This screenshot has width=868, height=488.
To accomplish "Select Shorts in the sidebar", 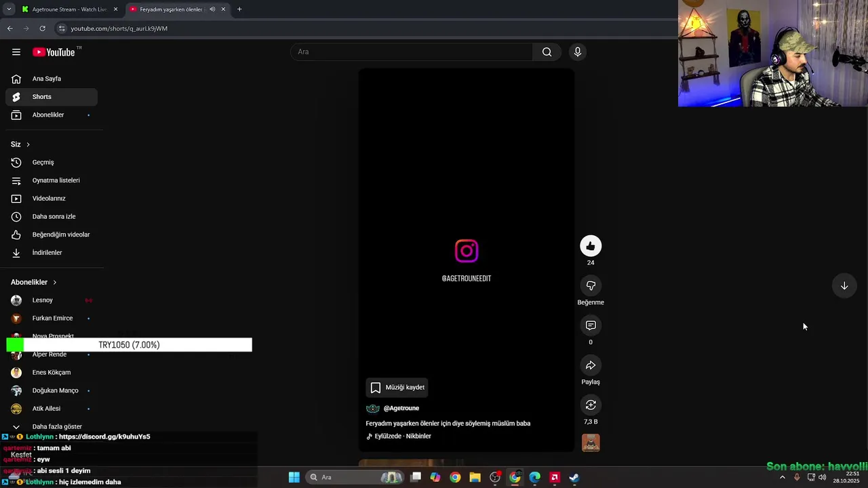I will (x=52, y=97).
